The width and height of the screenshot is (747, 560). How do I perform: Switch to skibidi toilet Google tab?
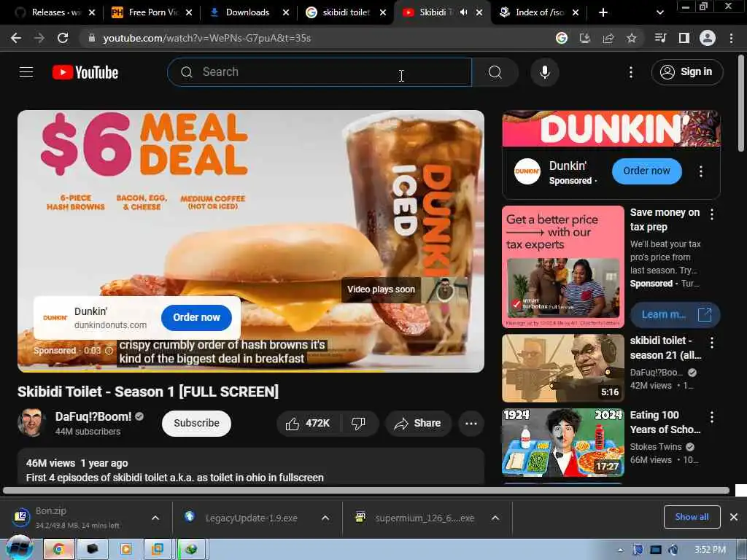pos(346,12)
